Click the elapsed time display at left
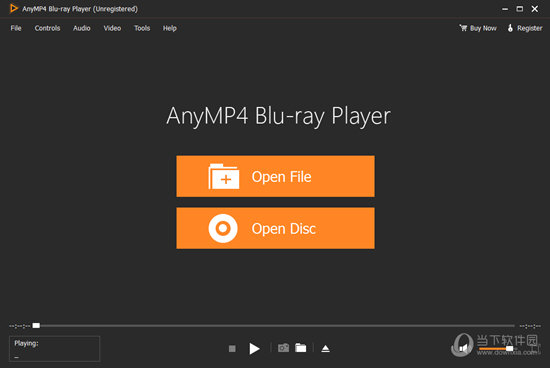The height and width of the screenshot is (368, 550). (x=20, y=326)
